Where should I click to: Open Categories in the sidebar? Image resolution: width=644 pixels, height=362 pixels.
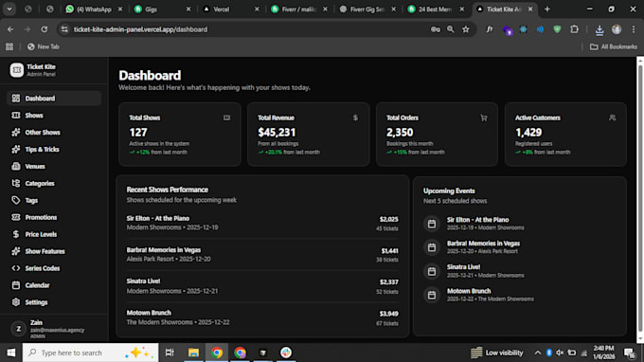(x=54, y=183)
